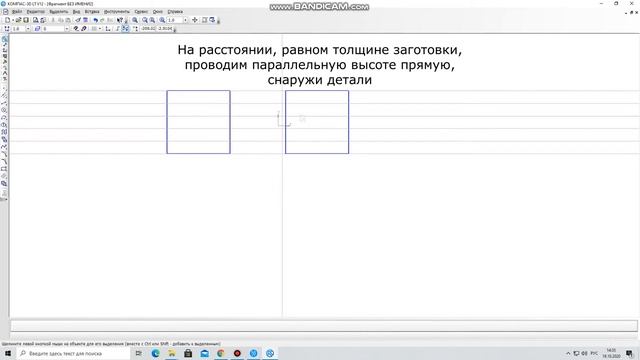Click the Redo arrow icon
640x360 pixels.
click(x=102, y=20)
